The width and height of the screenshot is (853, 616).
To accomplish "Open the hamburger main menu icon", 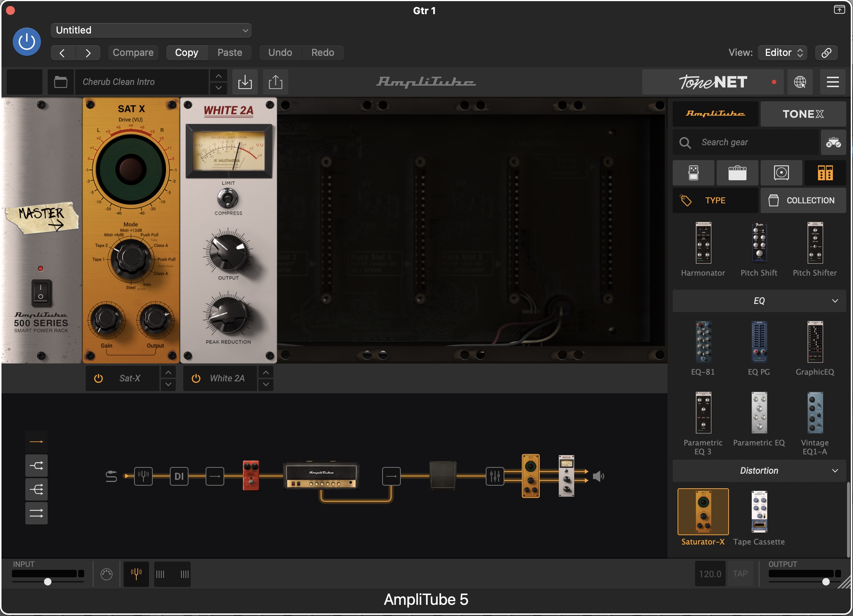I will pos(833,82).
